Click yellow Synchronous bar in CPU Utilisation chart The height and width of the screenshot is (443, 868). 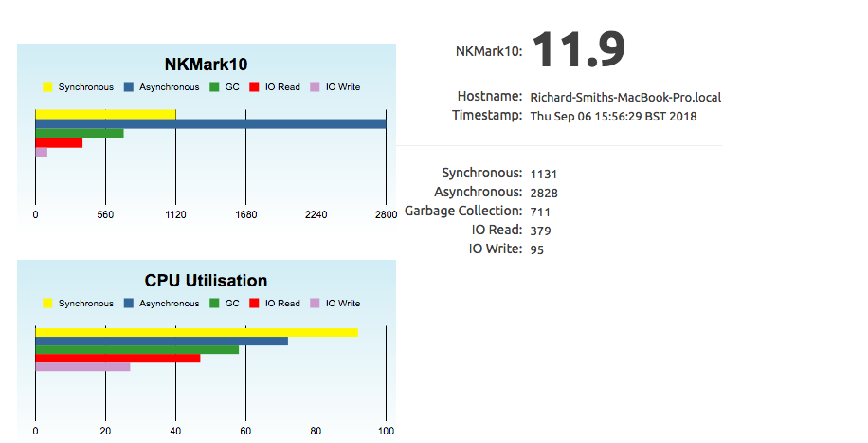pos(196,332)
